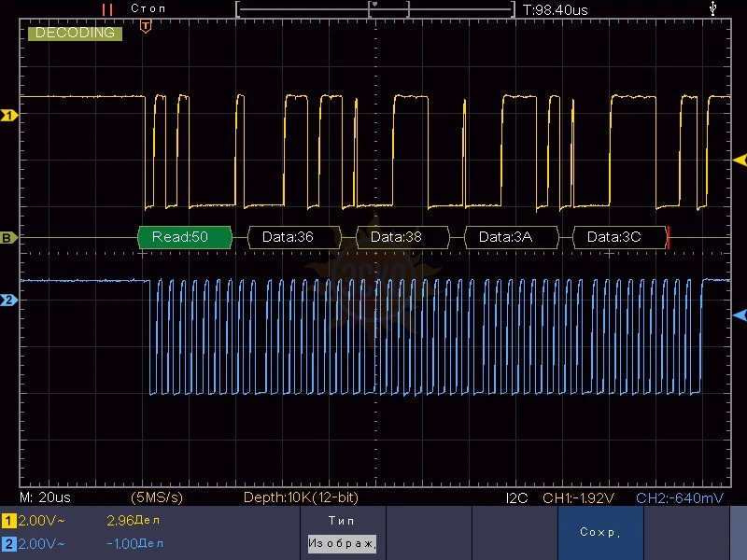Click the yellow CH1 trigger level arrow
The height and width of the screenshot is (560, 747).
740,160
